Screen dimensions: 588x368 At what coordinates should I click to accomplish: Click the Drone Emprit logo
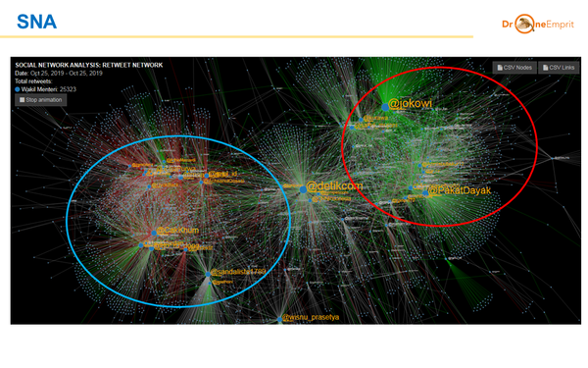pyautogui.click(x=538, y=24)
